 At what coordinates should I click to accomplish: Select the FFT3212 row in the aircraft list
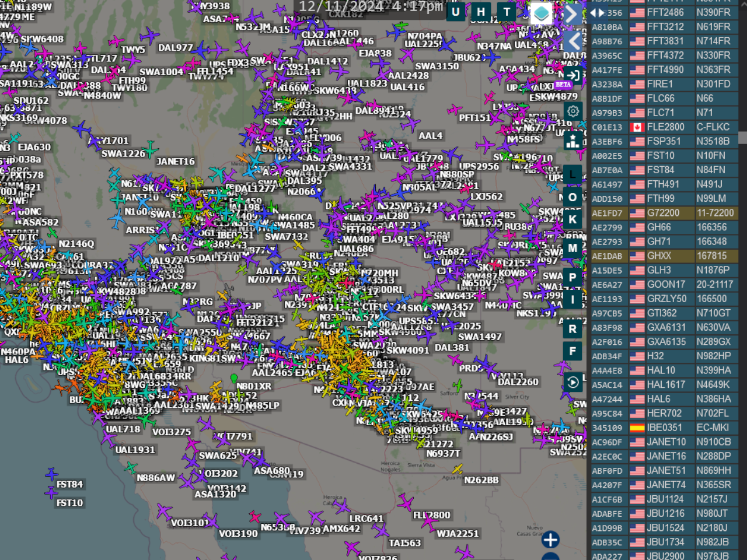click(x=664, y=27)
